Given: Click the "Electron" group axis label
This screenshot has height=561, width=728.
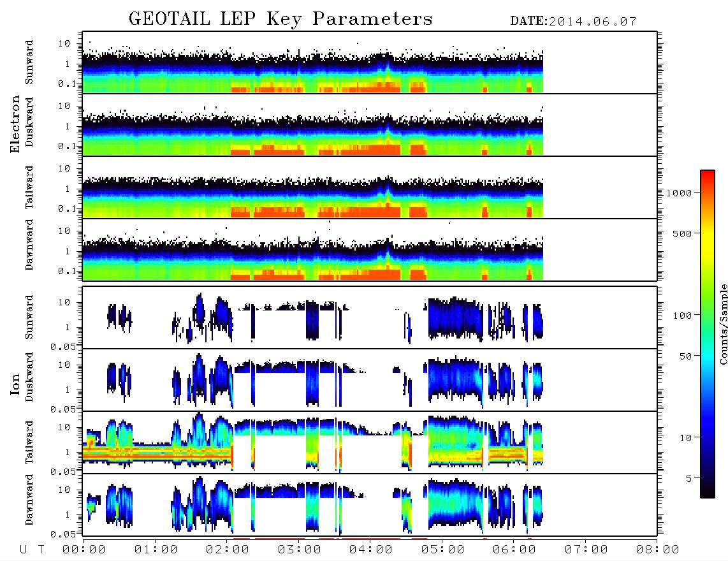Looking at the screenshot, I should [x=15, y=124].
